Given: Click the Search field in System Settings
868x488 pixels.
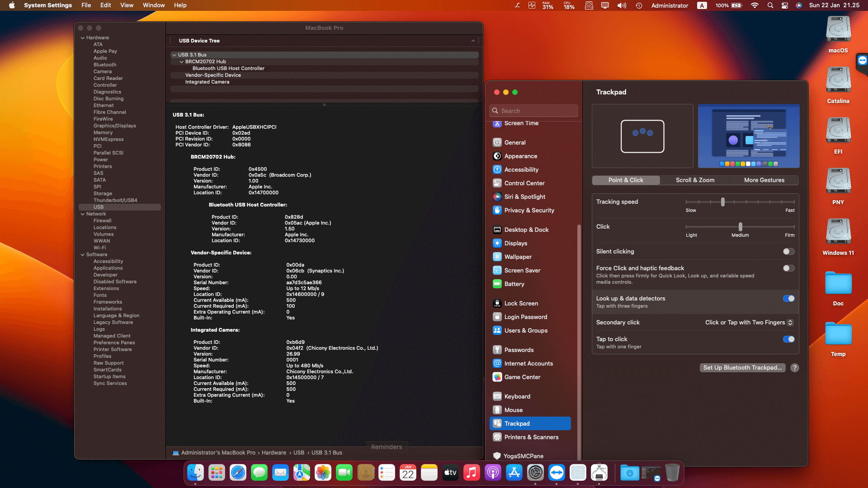Looking at the screenshot, I should pyautogui.click(x=533, y=111).
